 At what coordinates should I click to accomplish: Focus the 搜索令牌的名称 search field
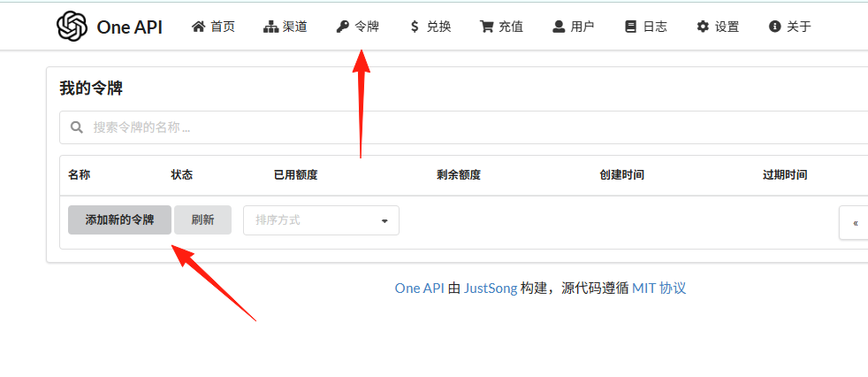pos(465,127)
